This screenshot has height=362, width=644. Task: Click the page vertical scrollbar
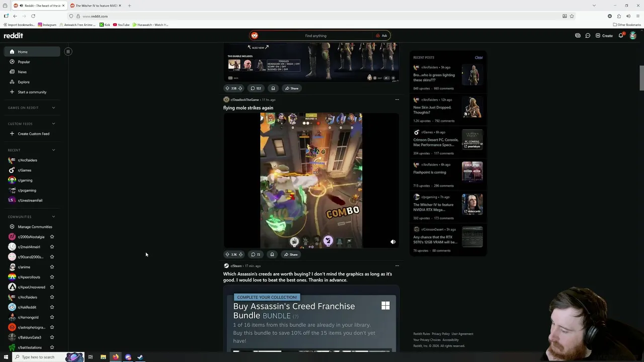point(641,78)
